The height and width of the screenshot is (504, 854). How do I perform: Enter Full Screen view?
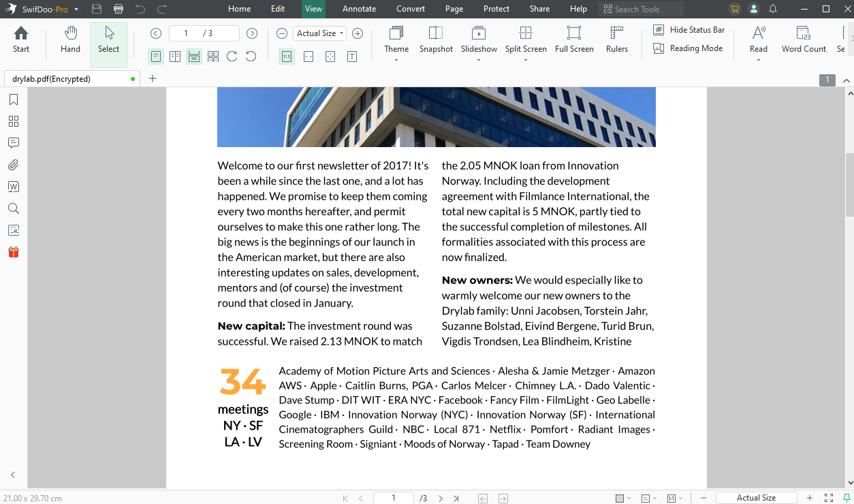click(x=574, y=40)
